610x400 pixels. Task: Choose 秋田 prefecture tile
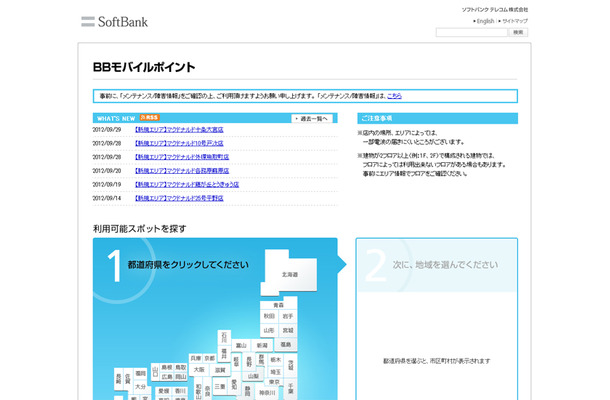pyautogui.click(x=269, y=316)
